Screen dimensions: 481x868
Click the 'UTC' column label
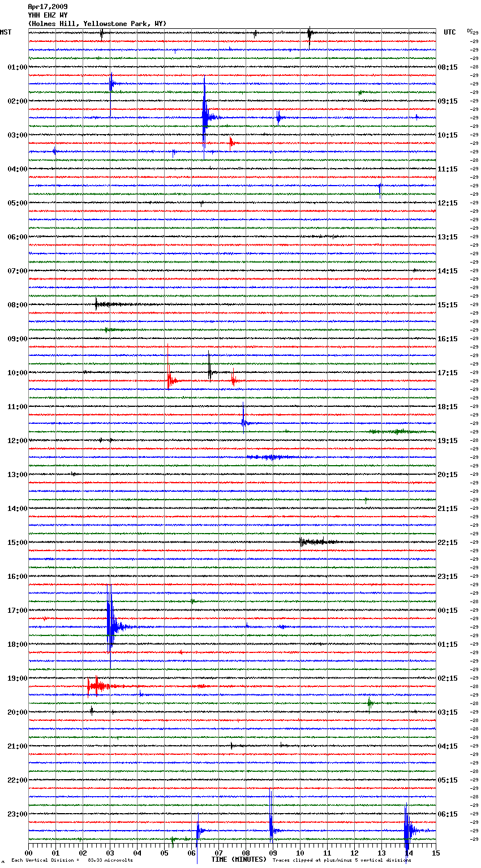click(450, 32)
